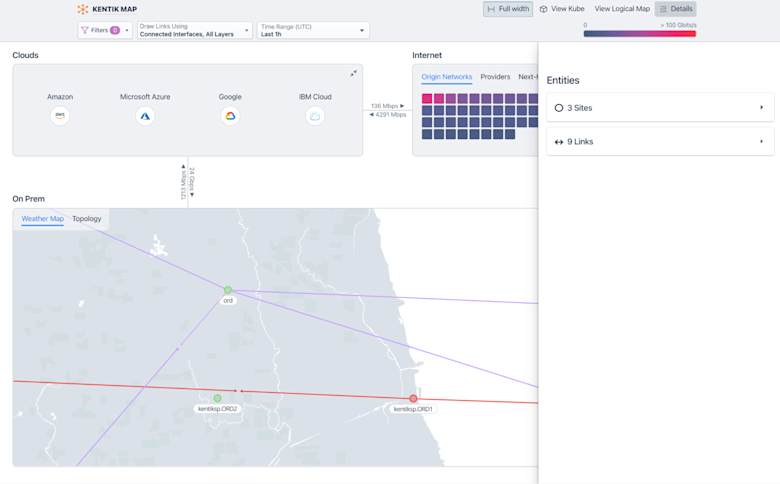The image size is (780, 484).
Task: Open the Amazon AWS cloud icon
Action: point(60,115)
